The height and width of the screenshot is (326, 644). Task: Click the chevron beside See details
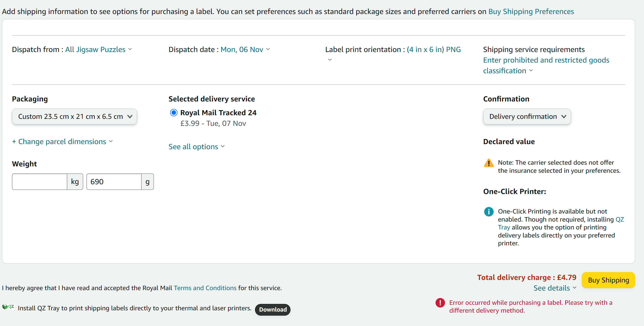pyautogui.click(x=575, y=288)
